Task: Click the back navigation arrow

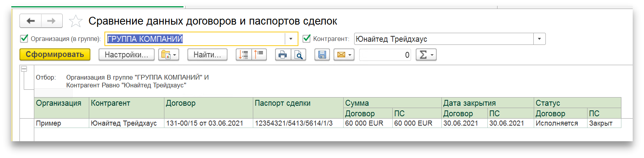Action: pos(30,21)
